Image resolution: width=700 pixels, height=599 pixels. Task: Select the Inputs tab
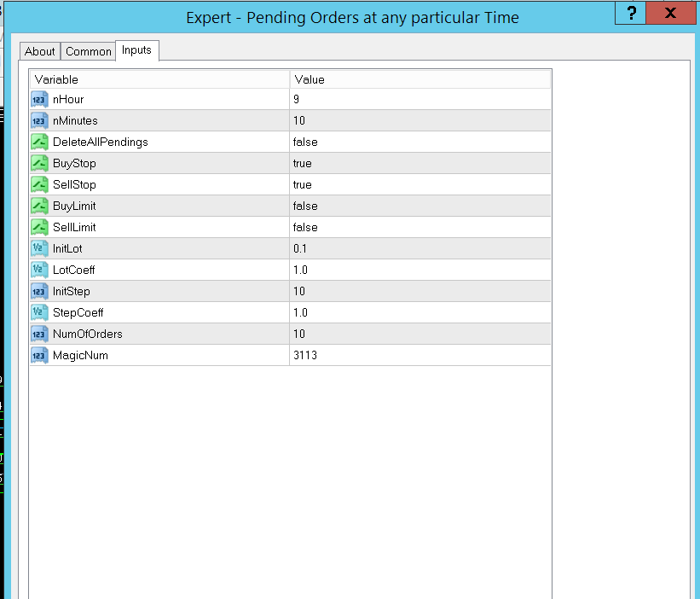(137, 50)
